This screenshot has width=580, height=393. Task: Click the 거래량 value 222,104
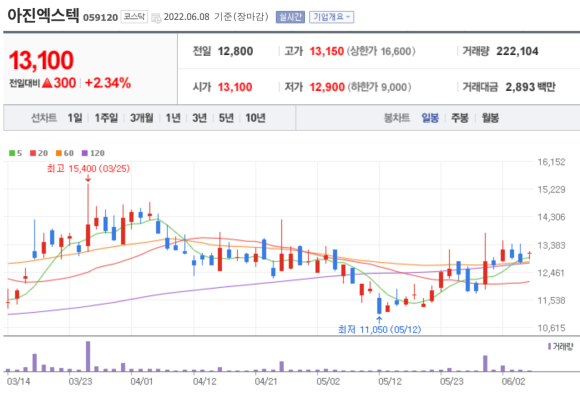517,51
